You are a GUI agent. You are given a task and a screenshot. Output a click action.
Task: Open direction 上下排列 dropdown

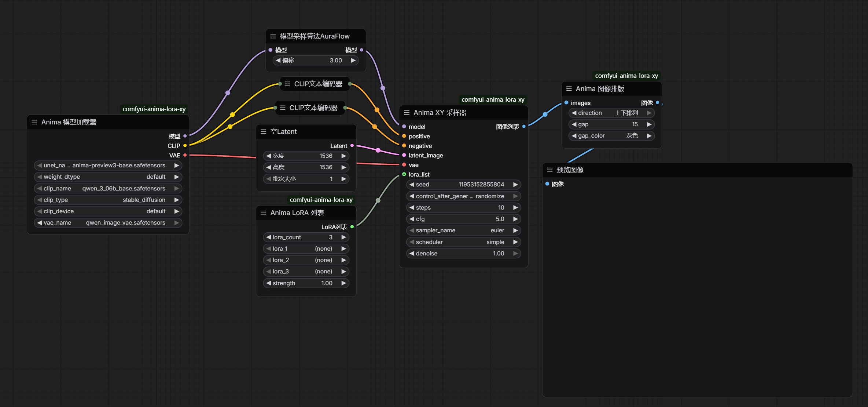pos(611,113)
